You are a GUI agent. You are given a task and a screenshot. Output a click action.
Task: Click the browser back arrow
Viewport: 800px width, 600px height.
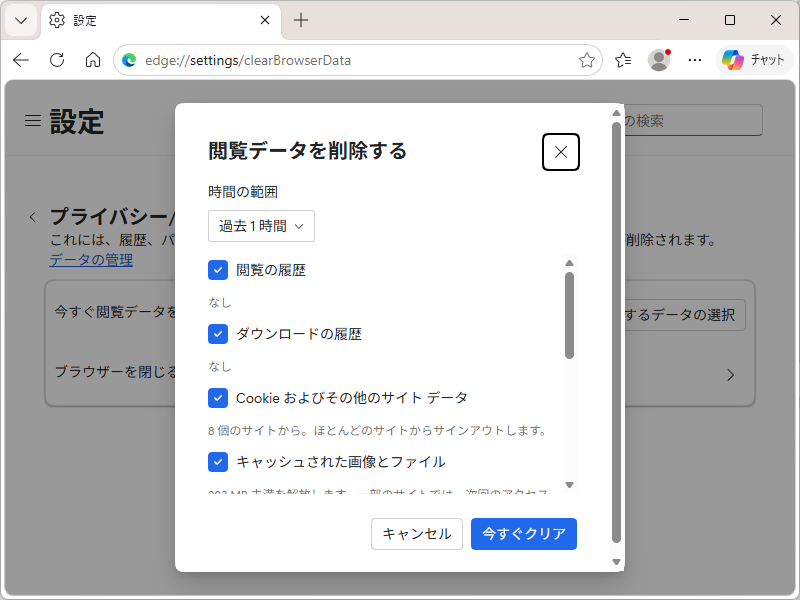[x=20, y=59]
